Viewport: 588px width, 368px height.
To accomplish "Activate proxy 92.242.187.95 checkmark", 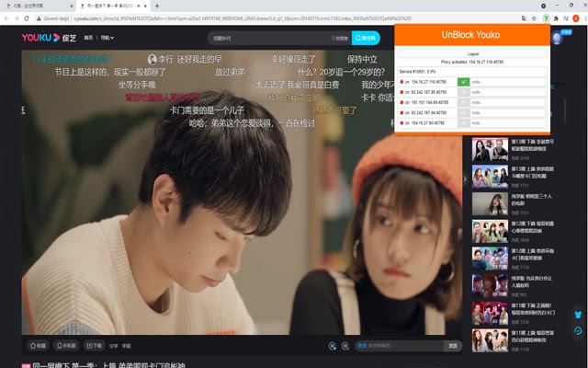I will tap(463, 92).
